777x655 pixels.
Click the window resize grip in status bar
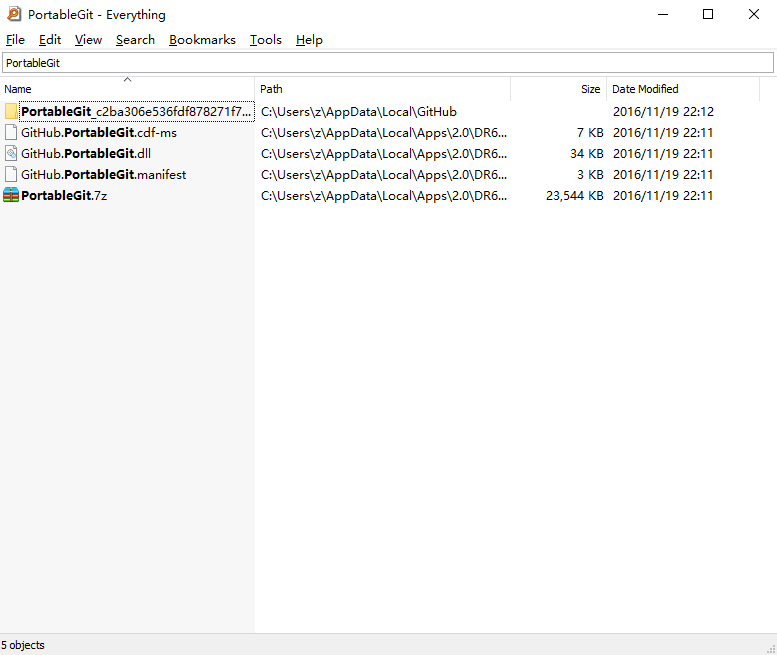[x=771, y=649]
